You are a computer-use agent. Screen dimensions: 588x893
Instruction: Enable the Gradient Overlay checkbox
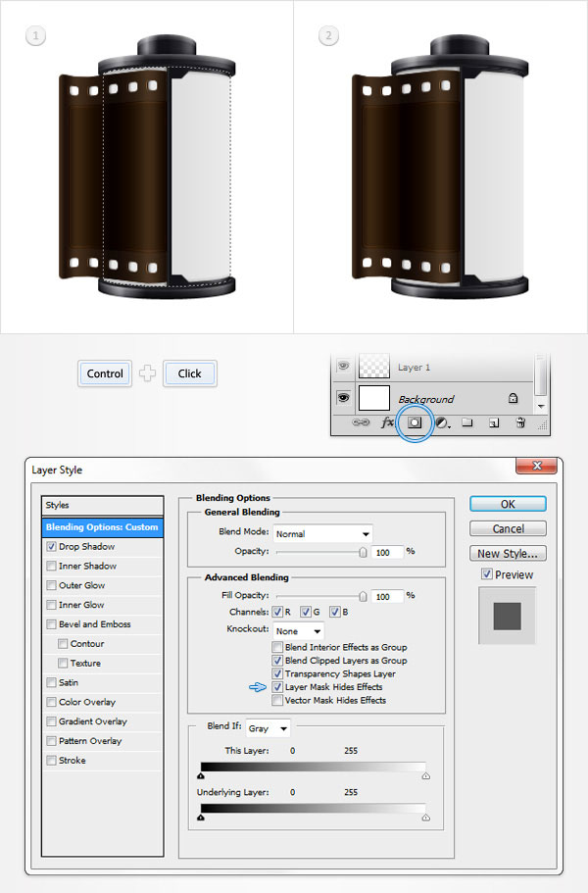(51, 721)
